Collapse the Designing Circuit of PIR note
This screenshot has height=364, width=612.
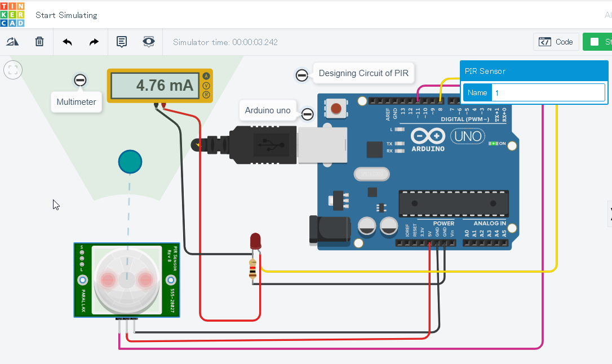point(302,74)
